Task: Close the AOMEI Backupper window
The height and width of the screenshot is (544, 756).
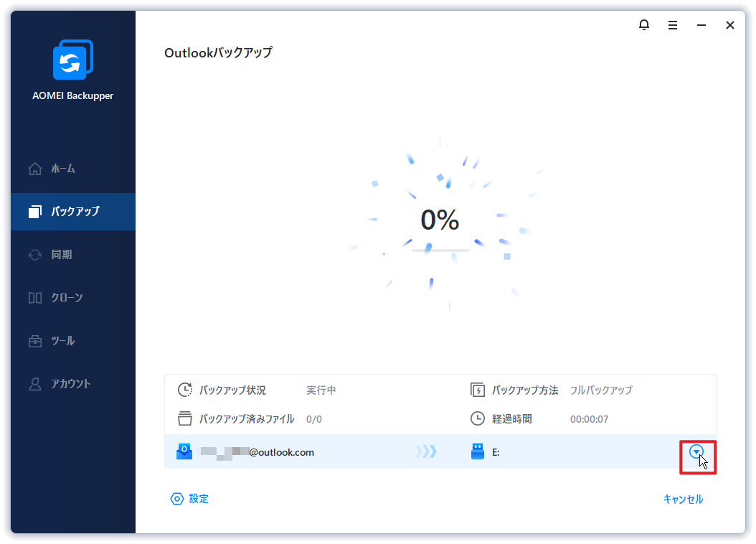Action: (x=730, y=25)
